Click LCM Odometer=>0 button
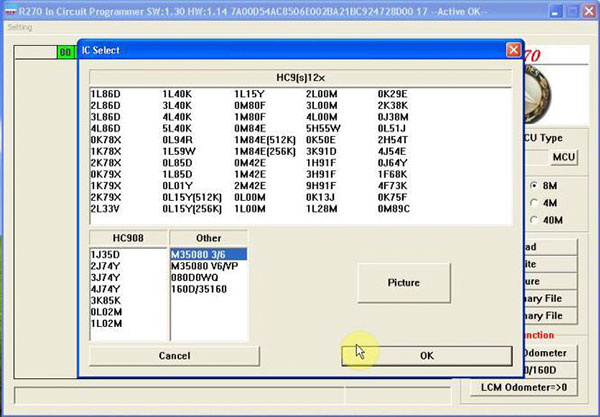Screen dimensions: 600x417 (x=524, y=387)
